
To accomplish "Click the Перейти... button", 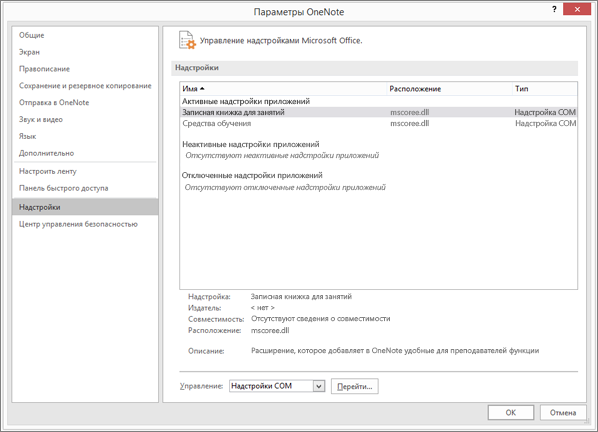I will coord(355,386).
